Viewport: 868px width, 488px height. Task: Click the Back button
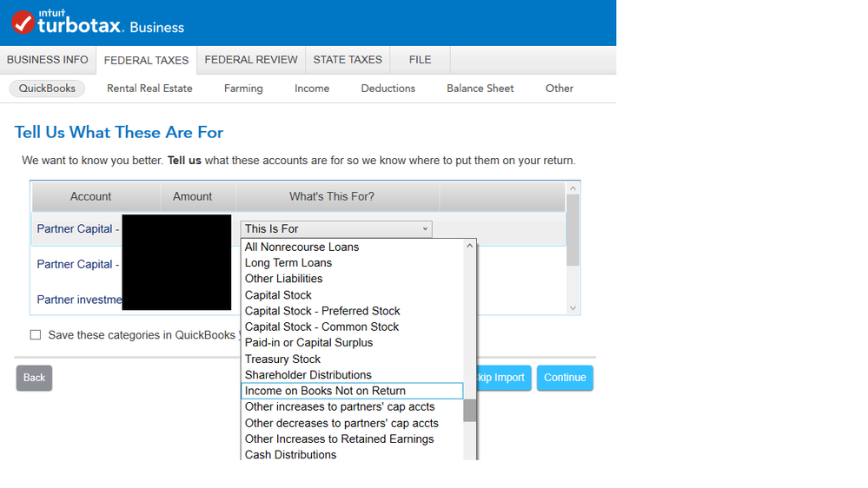click(x=35, y=378)
